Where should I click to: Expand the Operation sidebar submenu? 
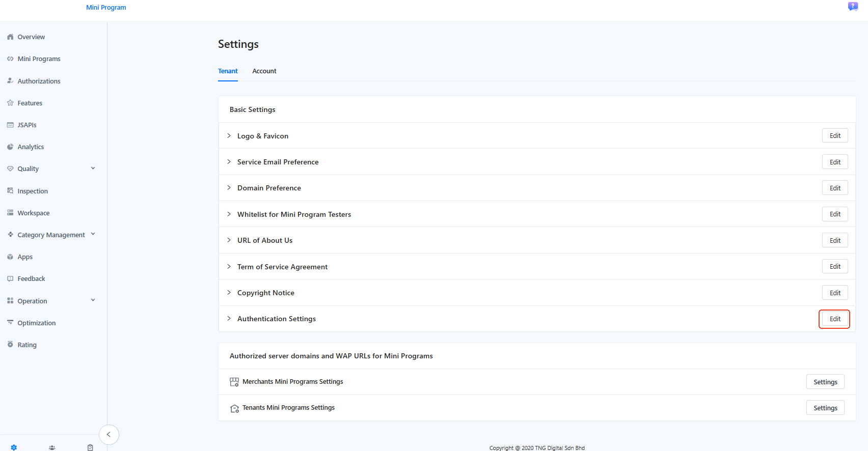coord(93,300)
